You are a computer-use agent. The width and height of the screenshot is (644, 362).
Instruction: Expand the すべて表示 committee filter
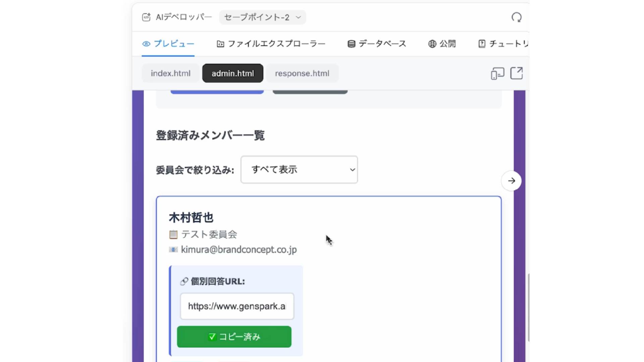pyautogui.click(x=299, y=170)
